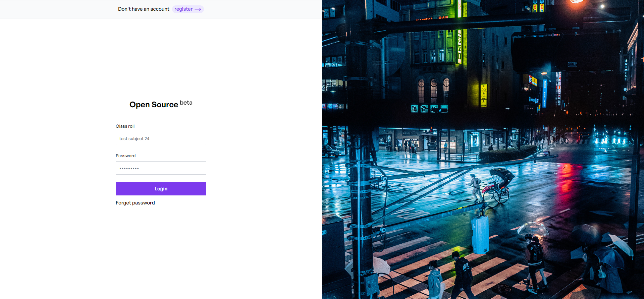Click the Class roll label
644x299 pixels.
(x=125, y=126)
